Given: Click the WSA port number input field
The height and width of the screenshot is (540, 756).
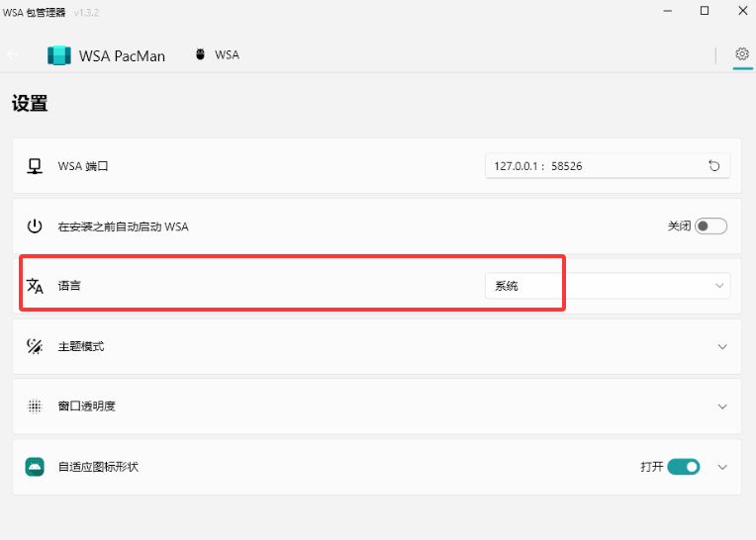Looking at the screenshot, I should (594, 166).
